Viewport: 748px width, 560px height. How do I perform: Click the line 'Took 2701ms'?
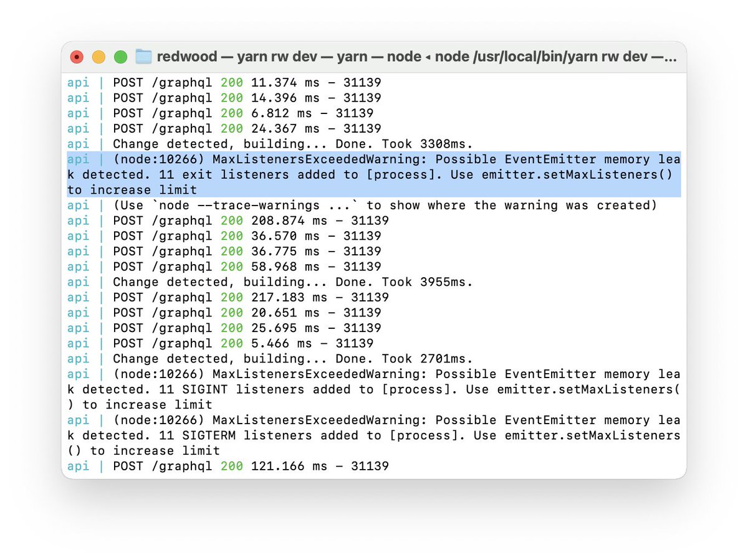pos(271,359)
